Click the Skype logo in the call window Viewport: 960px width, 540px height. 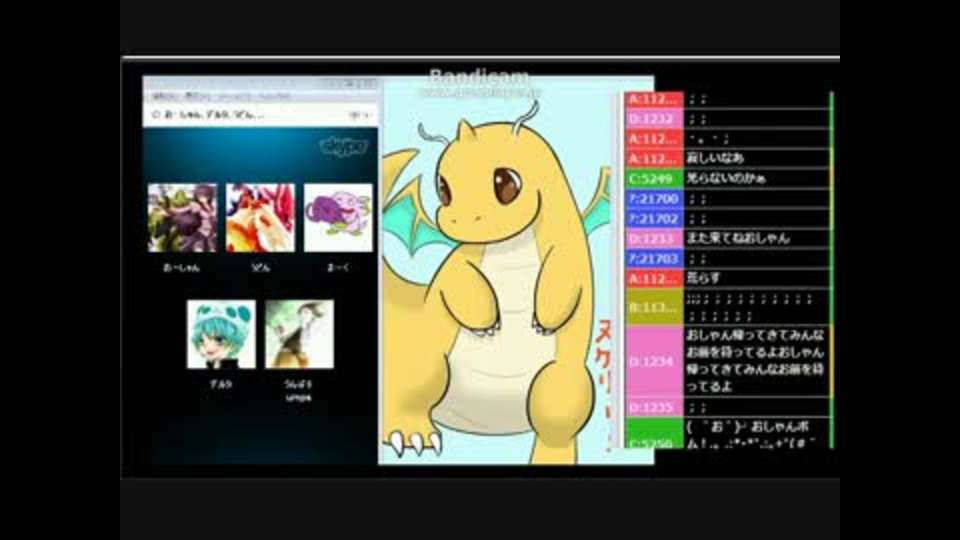pyautogui.click(x=343, y=146)
